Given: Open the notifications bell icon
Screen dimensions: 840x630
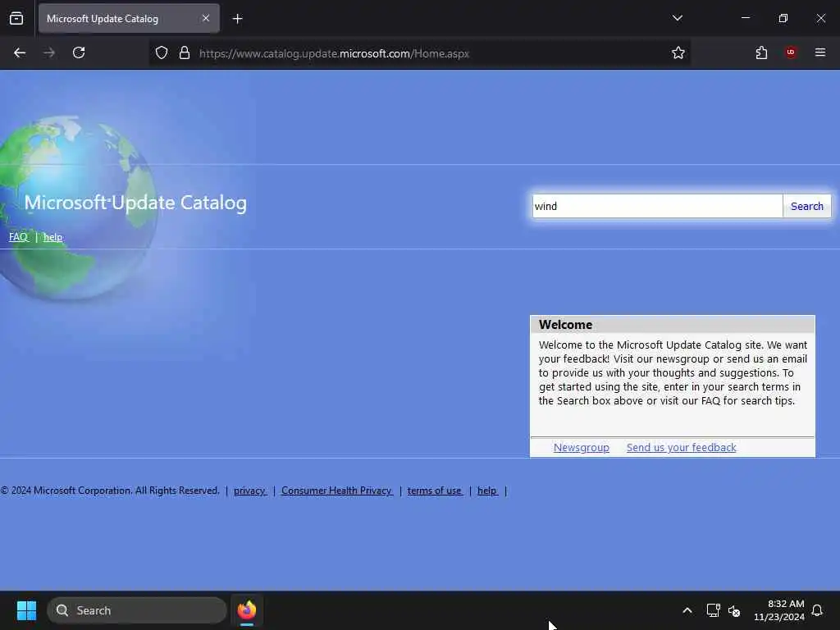Looking at the screenshot, I should 817,610.
